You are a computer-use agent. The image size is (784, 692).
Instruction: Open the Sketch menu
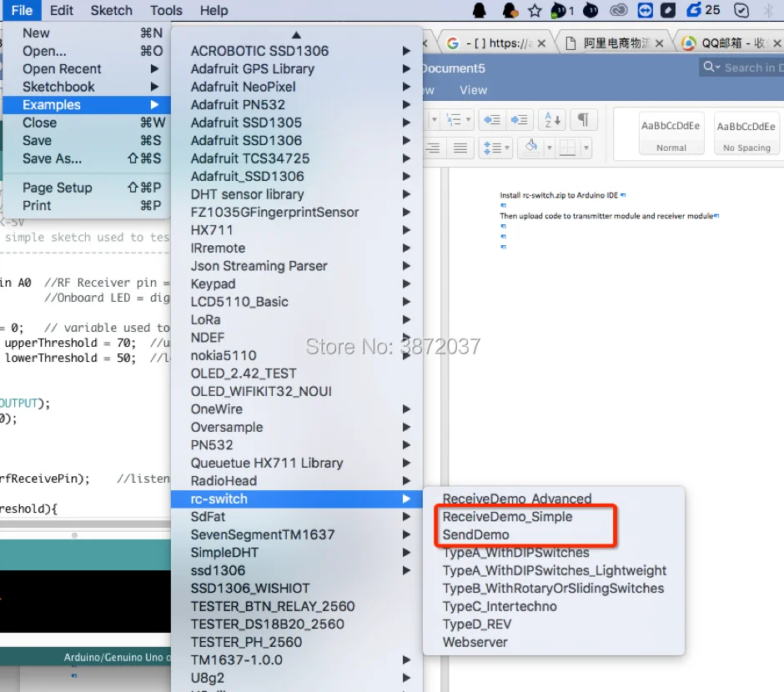pos(112,10)
